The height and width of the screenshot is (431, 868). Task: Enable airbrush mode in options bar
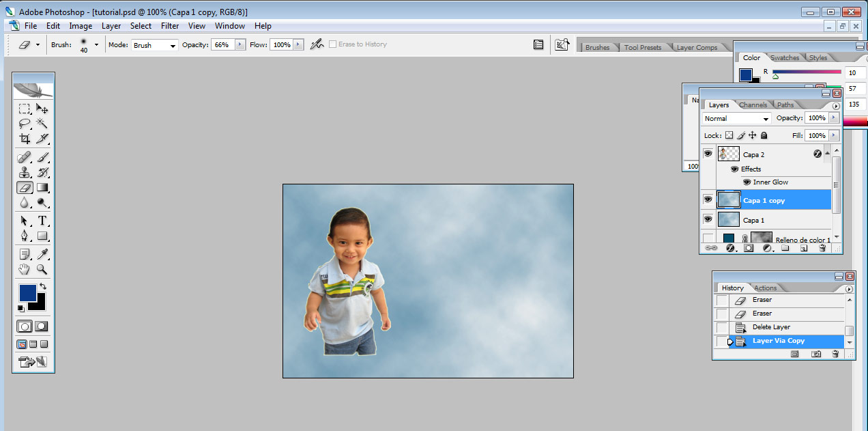click(317, 44)
